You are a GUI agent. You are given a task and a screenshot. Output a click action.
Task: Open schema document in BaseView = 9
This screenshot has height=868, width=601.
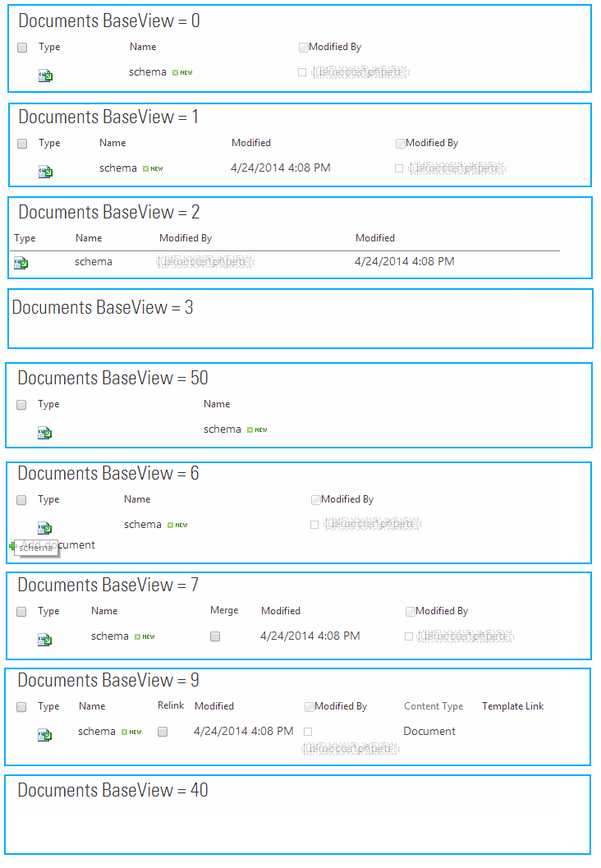97,731
